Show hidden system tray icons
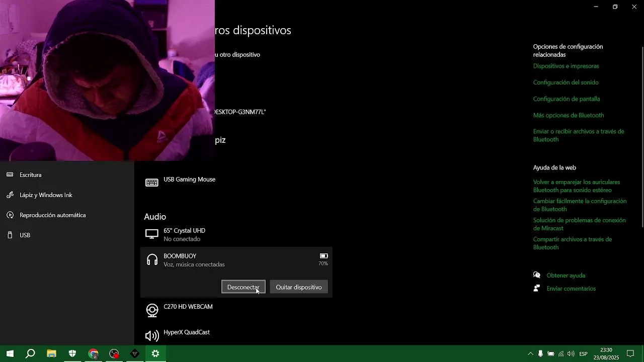The image size is (644, 362). 530,354
